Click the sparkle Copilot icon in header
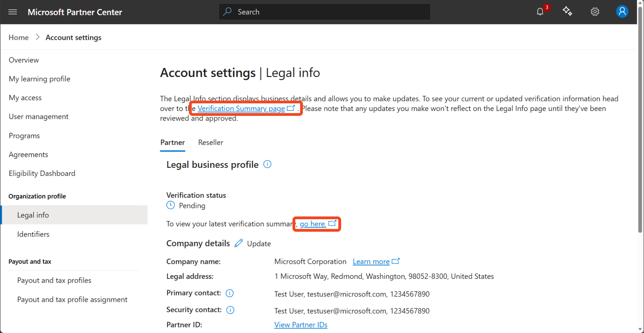The width and height of the screenshot is (644, 333). [568, 11]
